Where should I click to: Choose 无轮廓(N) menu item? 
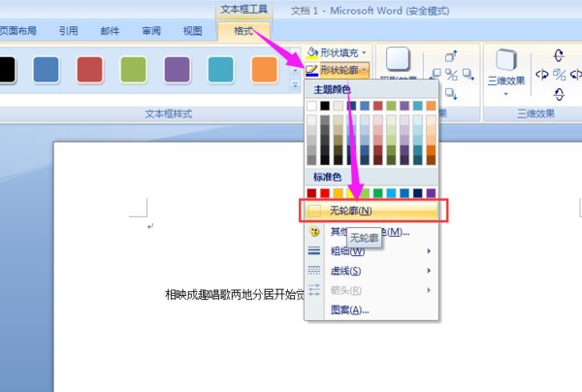[372, 211]
